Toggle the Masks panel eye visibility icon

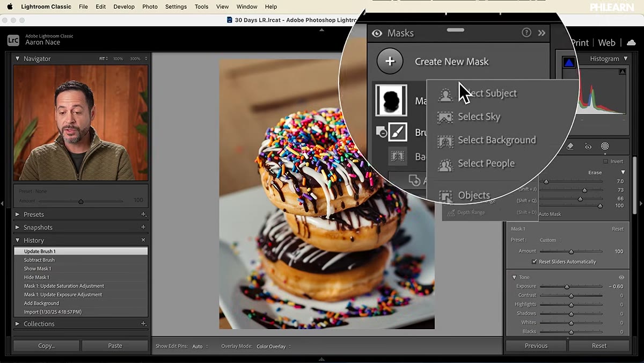[x=377, y=33]
